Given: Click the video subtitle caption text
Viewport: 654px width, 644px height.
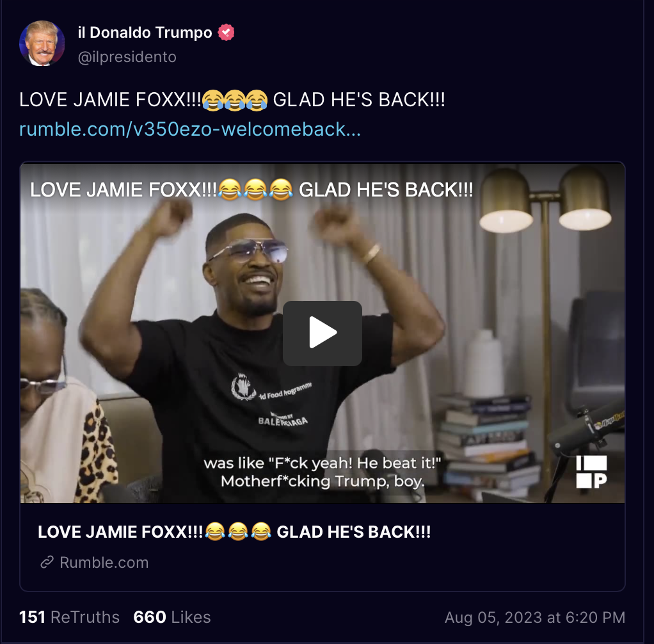Looking at the screenshot, I should (x=322, y=472).
